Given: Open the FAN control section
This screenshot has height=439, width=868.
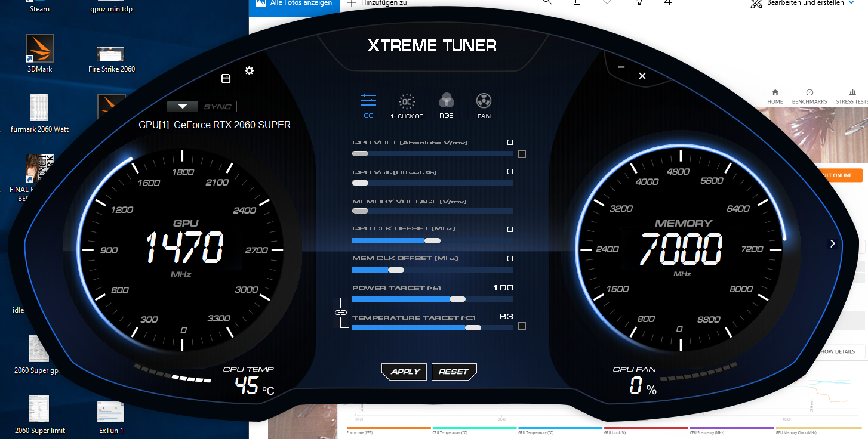Looking at the screenshot, I should pos(484,106).
